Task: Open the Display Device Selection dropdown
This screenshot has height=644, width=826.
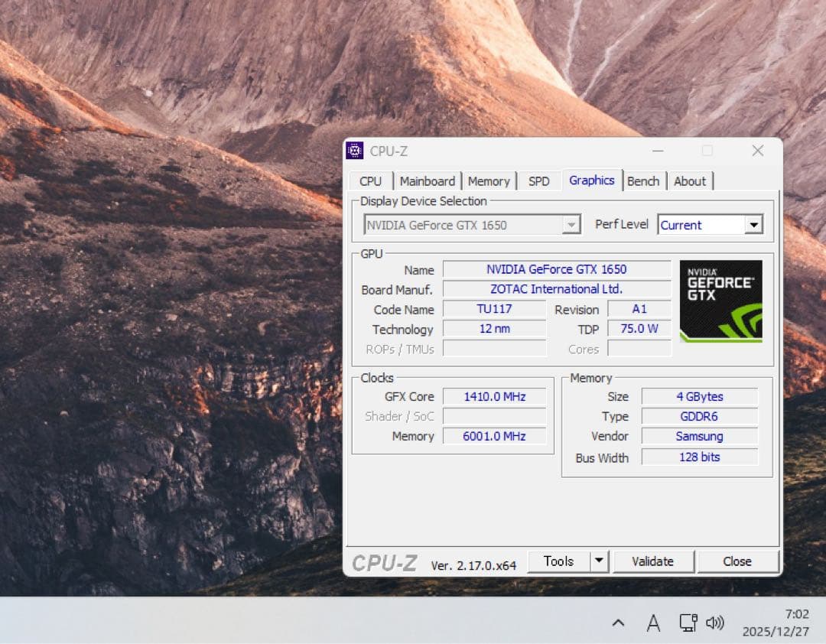Action: [x=571, y=225]
